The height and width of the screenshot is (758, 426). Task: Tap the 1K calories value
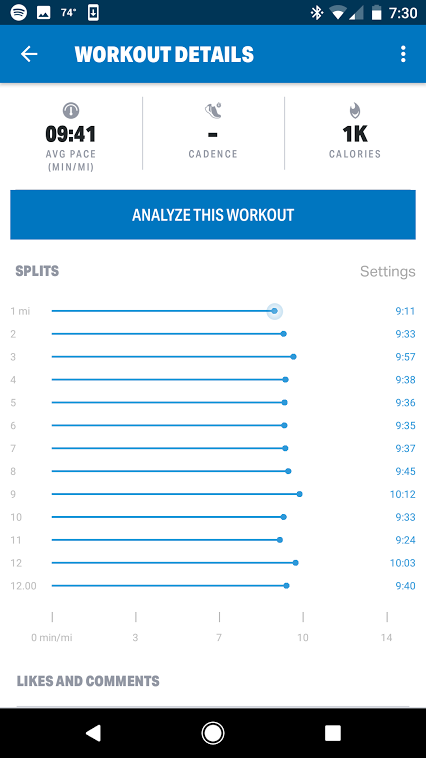pos(355,134)
